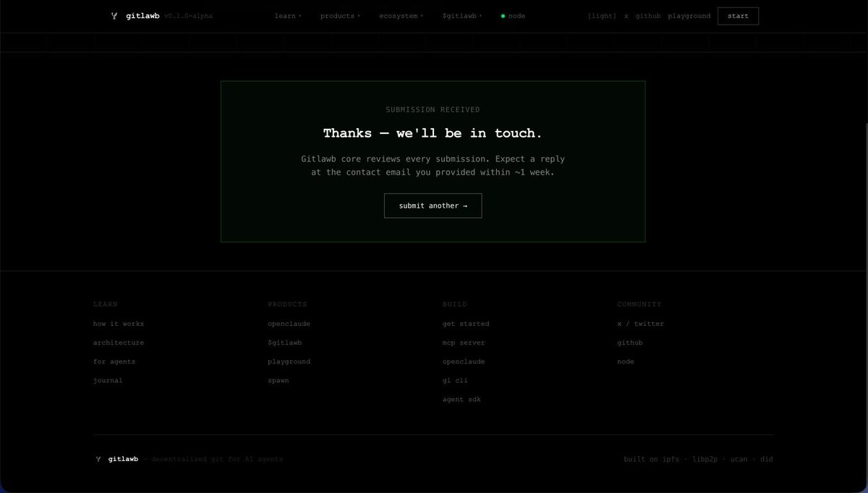Open node link under Community
The height and width of the screenshot is (493, 868).
click(x=625, y=361)
